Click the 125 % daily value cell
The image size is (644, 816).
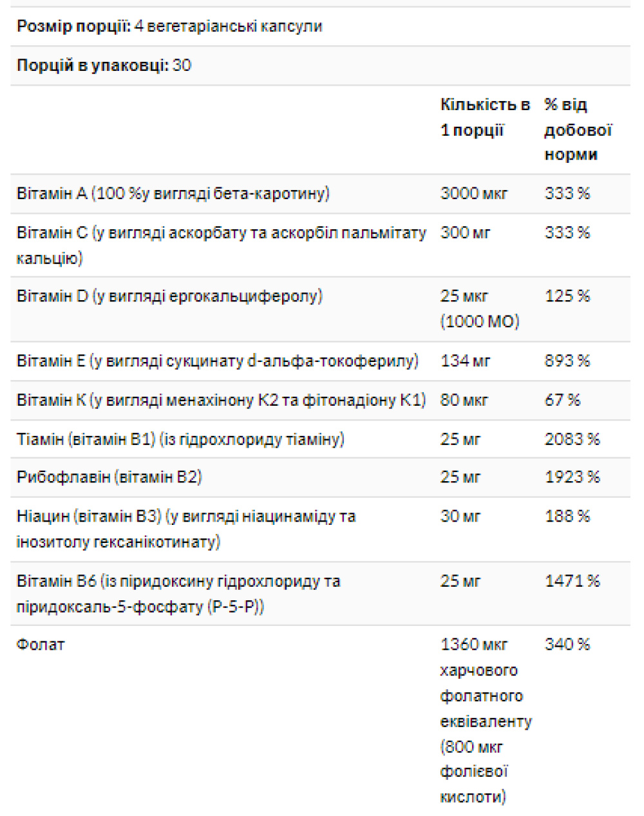pos(567,296)
